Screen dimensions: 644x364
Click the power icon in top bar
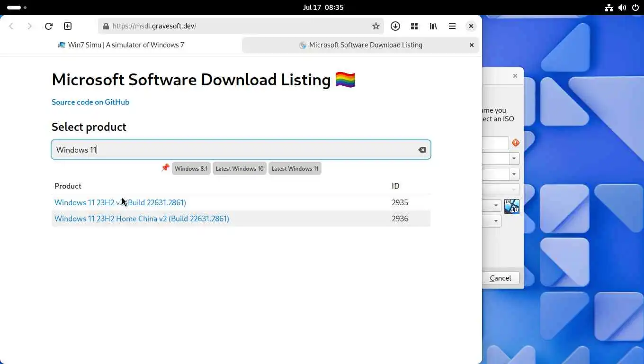[635, 8]
